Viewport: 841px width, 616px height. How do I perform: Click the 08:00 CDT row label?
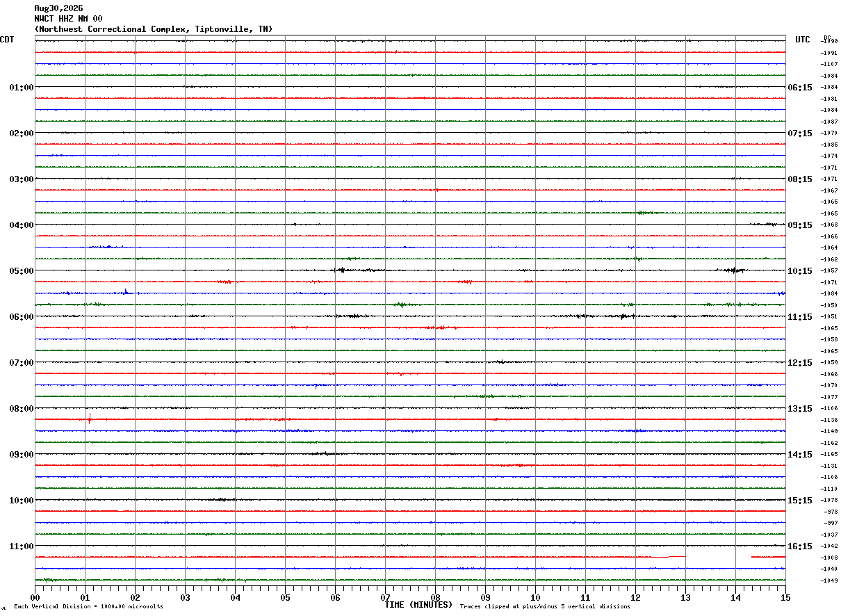(22, 409)
